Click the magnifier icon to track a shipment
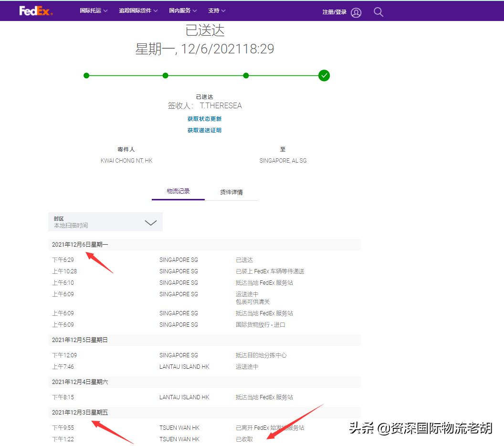Image resolution: width=504 pixels, height=446 pixels. point(378,12)
